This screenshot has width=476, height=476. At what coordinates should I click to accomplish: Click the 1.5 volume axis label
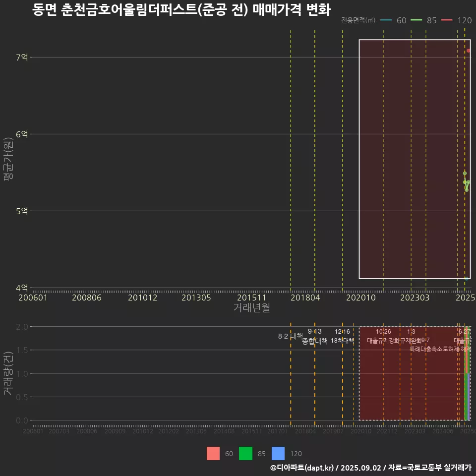click(x=22, y=350)
